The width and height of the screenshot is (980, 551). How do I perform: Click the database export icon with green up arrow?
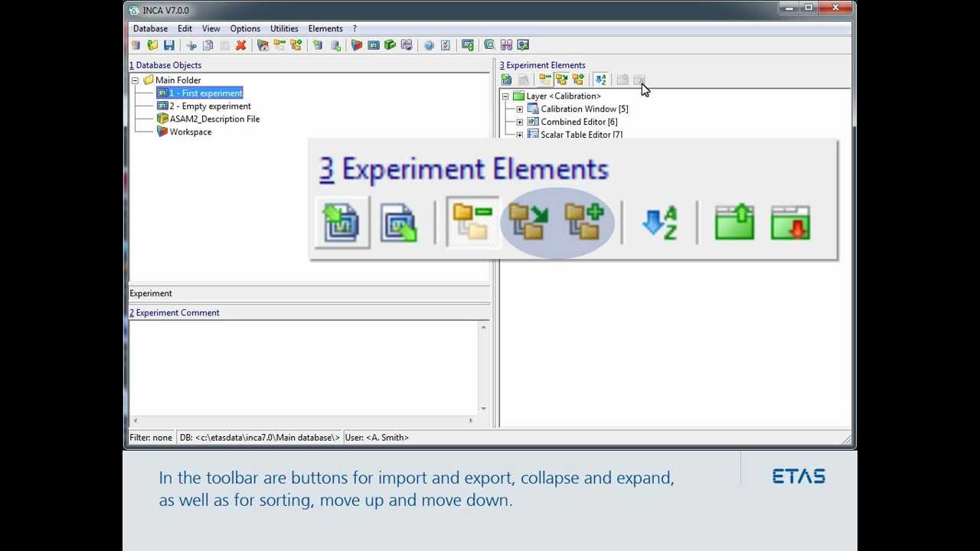pyautogui.click(x=318, y=45)
